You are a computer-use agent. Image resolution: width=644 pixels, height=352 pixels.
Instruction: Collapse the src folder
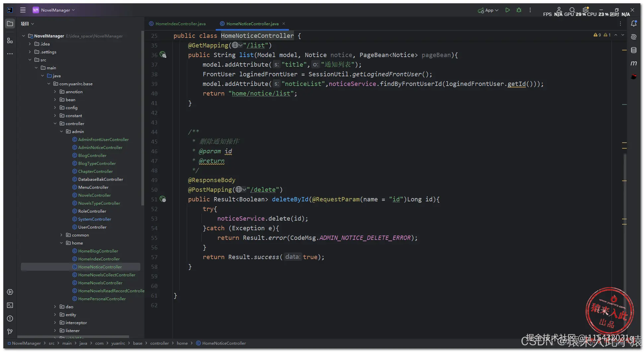30,60
